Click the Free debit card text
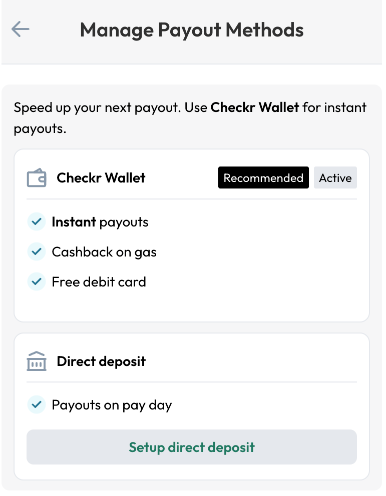The image size is (386, 496). pyautogui.click(x=99, y=282)
